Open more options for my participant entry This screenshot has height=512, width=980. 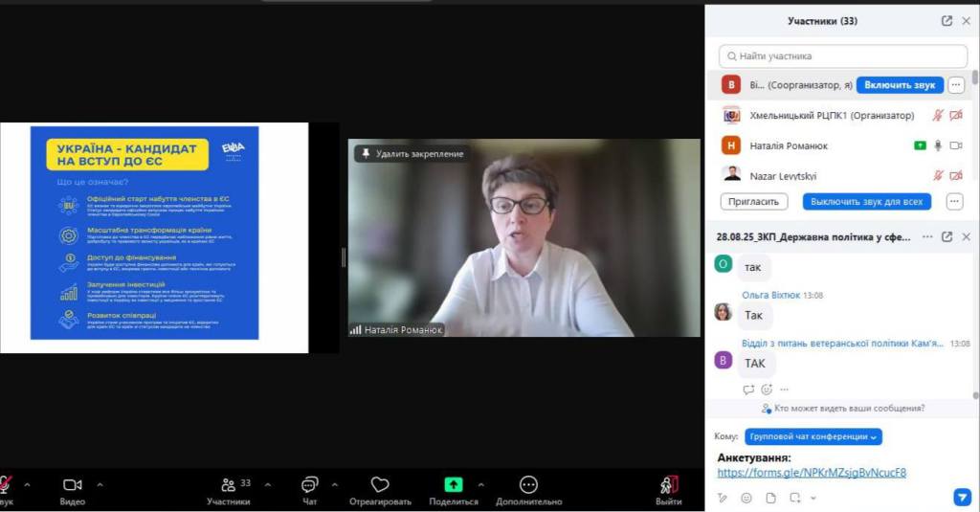[955, 85]
